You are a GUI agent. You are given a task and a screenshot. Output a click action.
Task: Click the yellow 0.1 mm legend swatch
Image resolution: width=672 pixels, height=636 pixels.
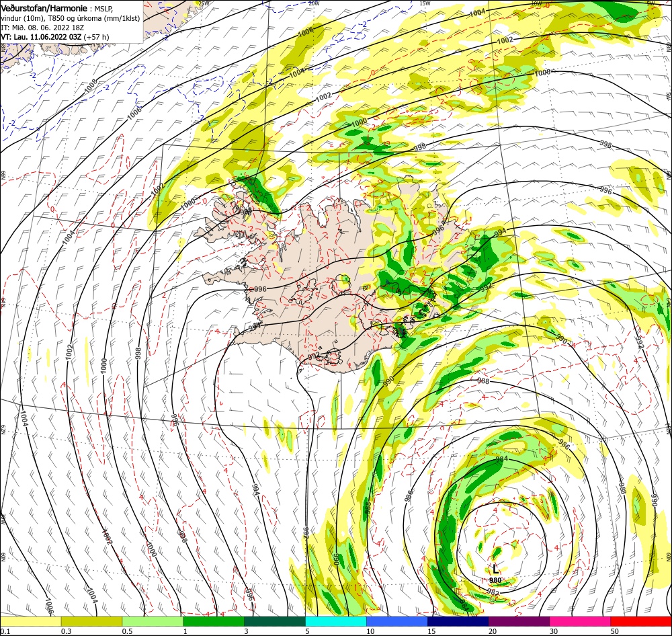31,621
